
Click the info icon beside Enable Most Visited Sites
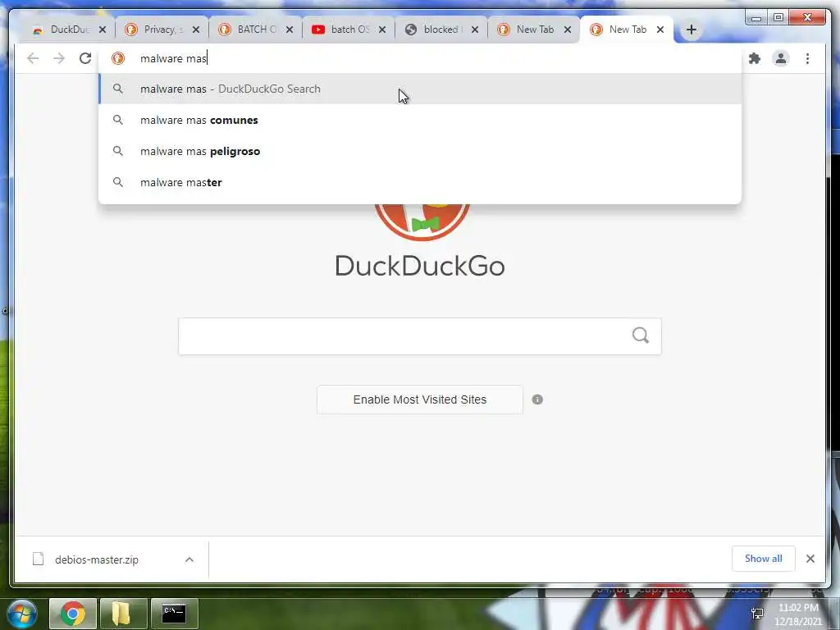point(537,399)
